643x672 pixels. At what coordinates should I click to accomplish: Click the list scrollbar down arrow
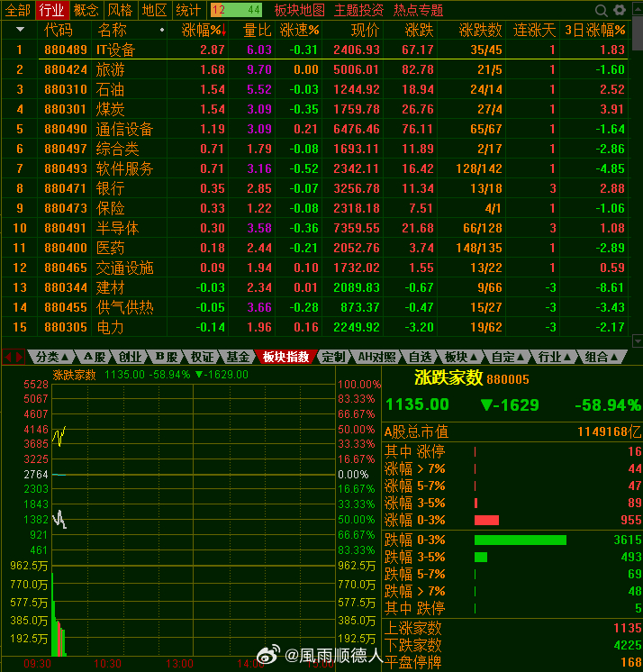(638, 341)
